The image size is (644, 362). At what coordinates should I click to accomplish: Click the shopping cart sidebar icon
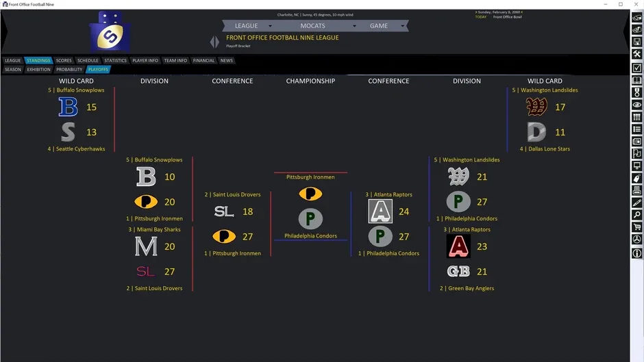click(x=636, y=227)
